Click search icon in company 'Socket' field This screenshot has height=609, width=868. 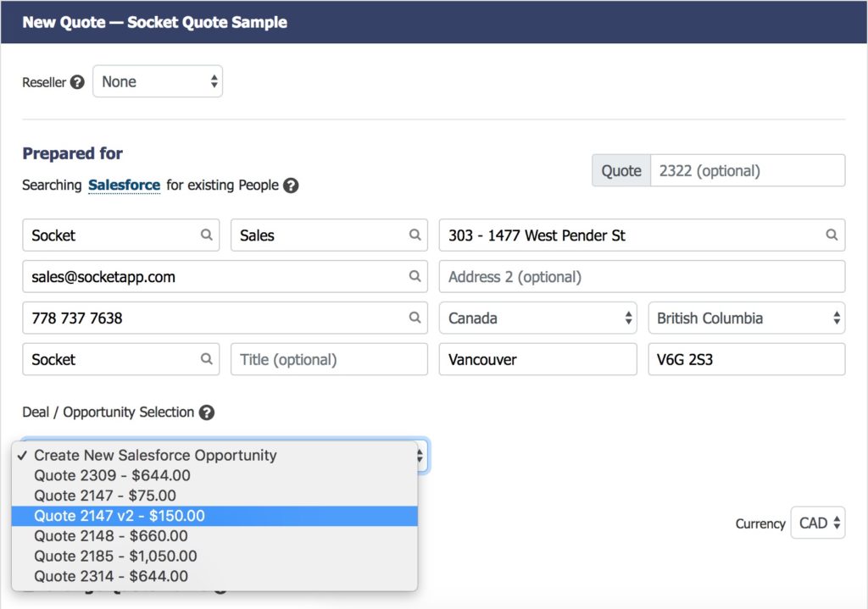tap(207, 358)
